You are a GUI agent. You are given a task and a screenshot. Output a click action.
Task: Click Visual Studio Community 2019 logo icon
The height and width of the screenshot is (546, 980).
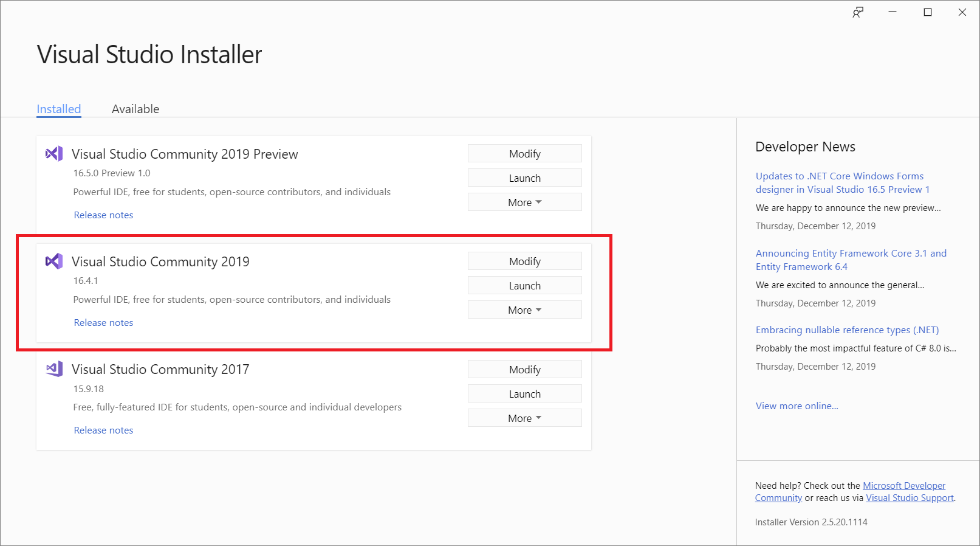click(54, 261)
